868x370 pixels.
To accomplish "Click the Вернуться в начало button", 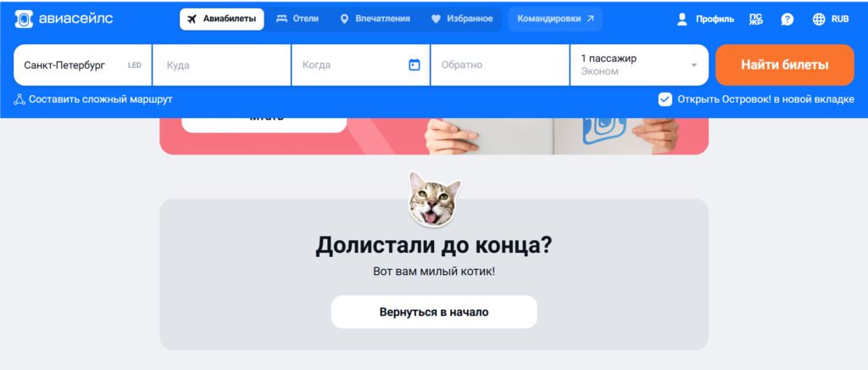I will [434, 311].
